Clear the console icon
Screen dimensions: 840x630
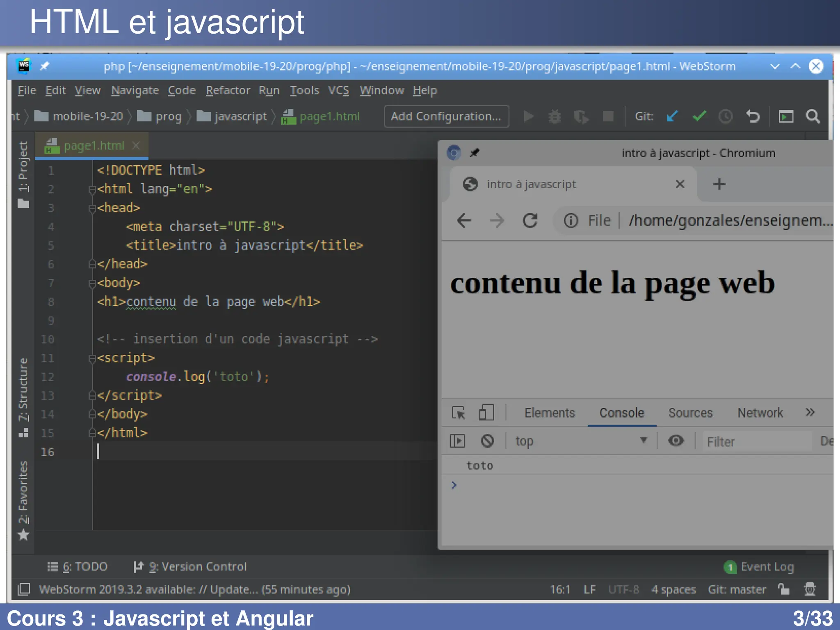[487, 441]
